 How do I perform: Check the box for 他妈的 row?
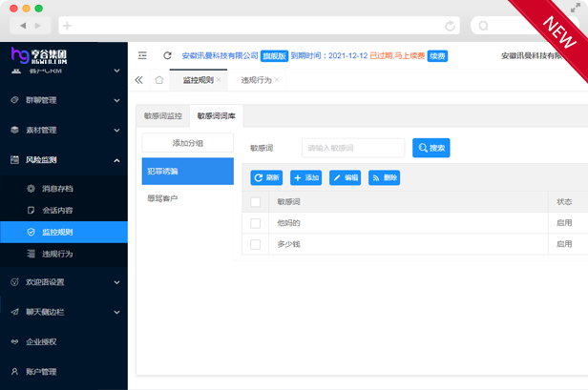tap(255, 223)
